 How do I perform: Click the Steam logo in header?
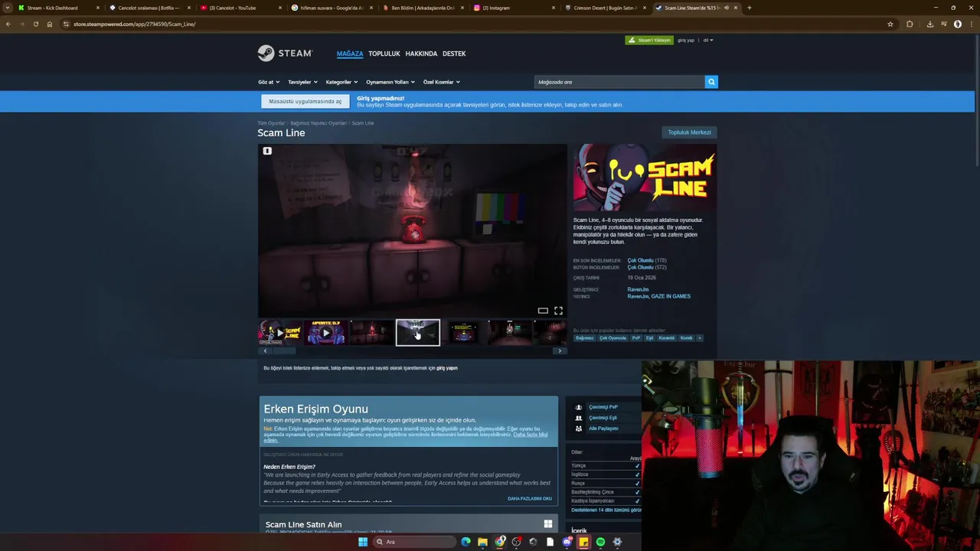285,53
